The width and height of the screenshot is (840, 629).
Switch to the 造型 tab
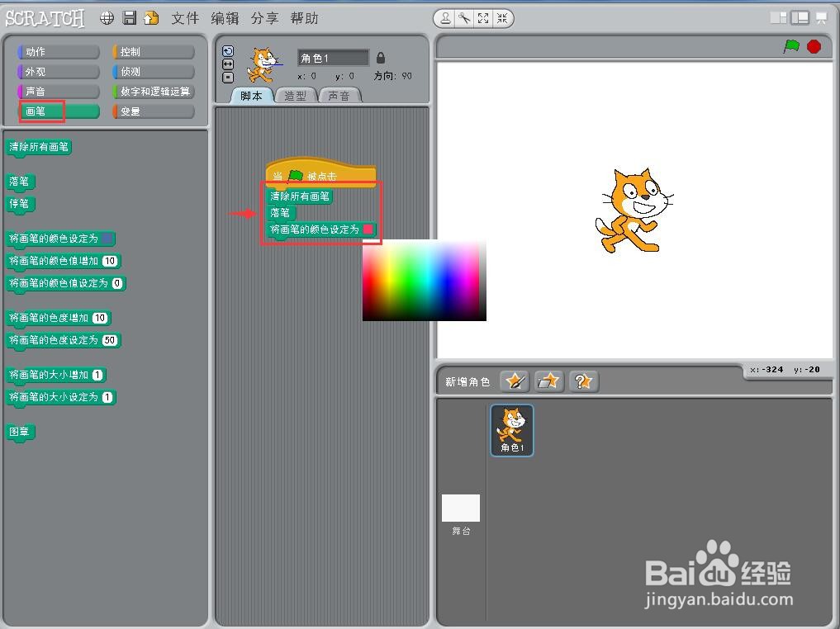point(295,95)
